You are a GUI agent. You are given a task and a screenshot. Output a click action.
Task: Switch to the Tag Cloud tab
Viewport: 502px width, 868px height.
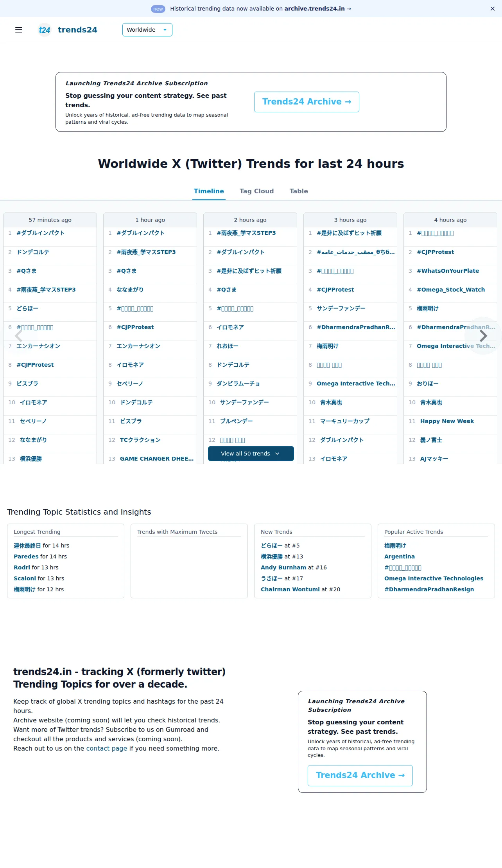[x=256, y=191]
